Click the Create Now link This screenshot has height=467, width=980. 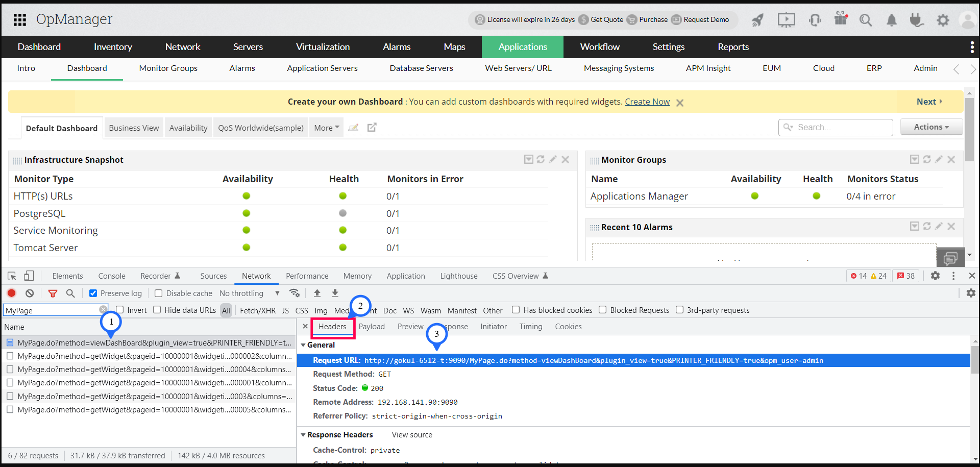pyautogui.click(x=647, y=102)
